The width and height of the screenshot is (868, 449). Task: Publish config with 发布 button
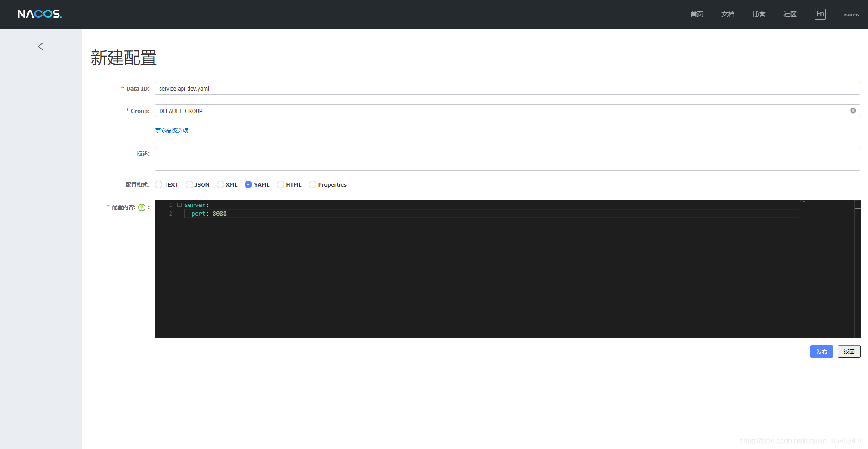tap(822, 352)
